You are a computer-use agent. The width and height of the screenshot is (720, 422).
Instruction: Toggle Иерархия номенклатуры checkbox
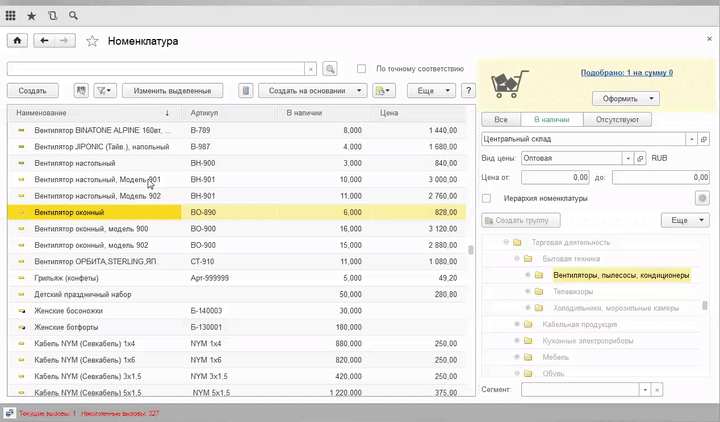pos(486,198)
